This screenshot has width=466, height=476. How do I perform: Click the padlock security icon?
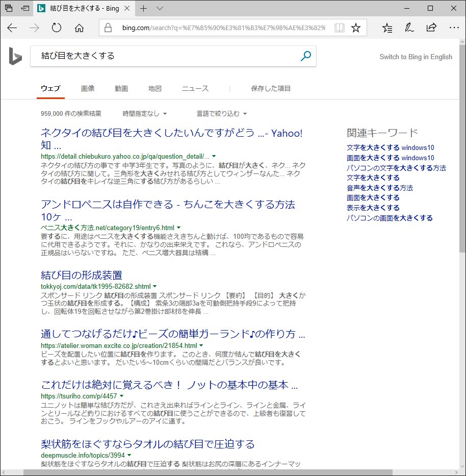(108, 28)
